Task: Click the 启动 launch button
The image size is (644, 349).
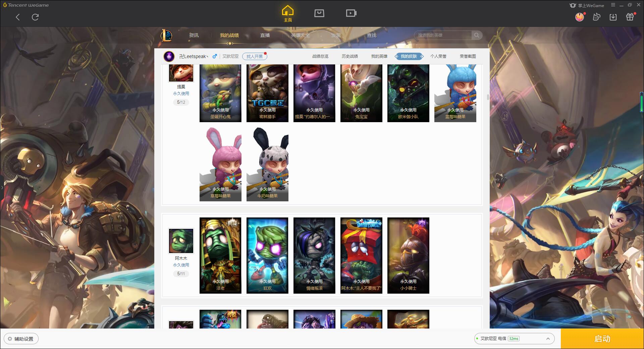Action: click(602, 339)
